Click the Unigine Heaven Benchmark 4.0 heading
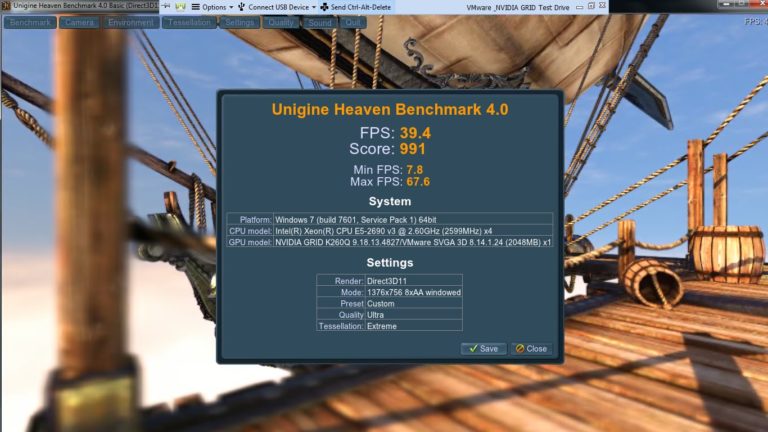This screenshot has width=768, height=432. (390, 109)
